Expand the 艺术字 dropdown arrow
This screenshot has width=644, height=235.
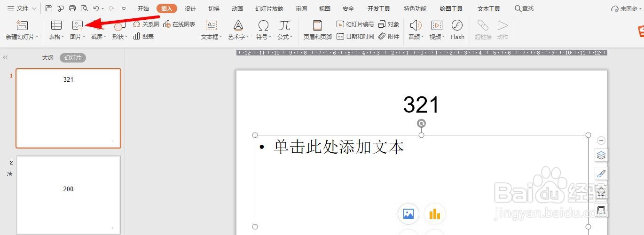click(x=247, y=37)
